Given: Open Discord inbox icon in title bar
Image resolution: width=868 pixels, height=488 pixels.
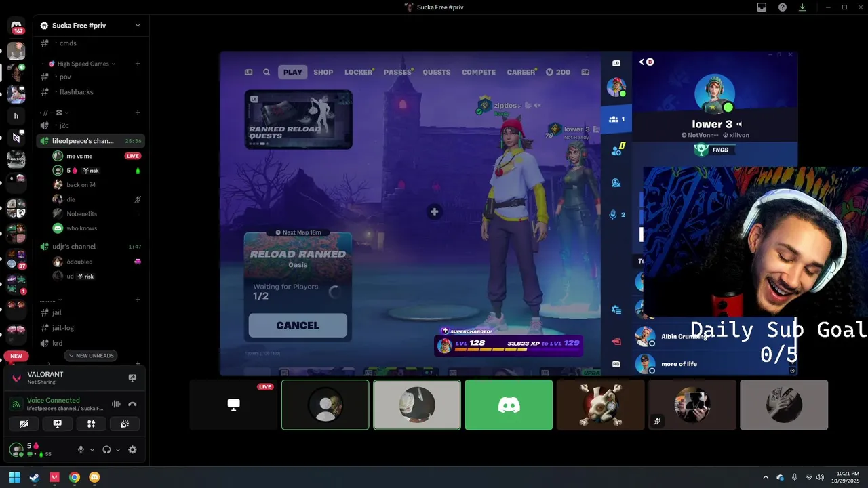Looking at the screenshot, I should (762, 7).
